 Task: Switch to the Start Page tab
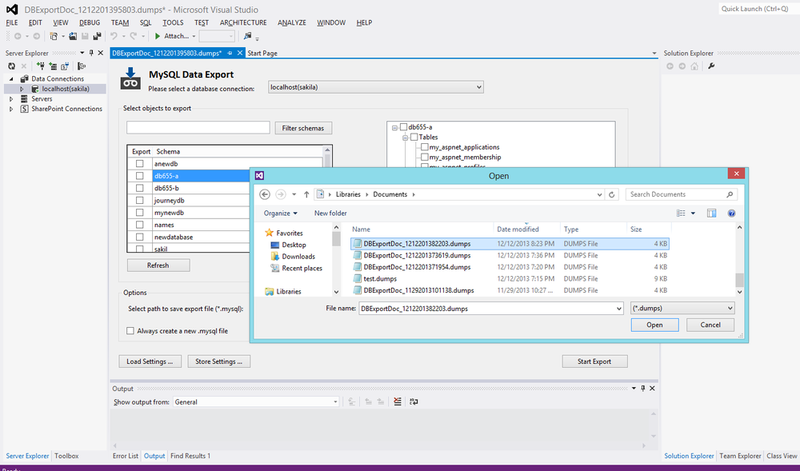tap(262, 53)
